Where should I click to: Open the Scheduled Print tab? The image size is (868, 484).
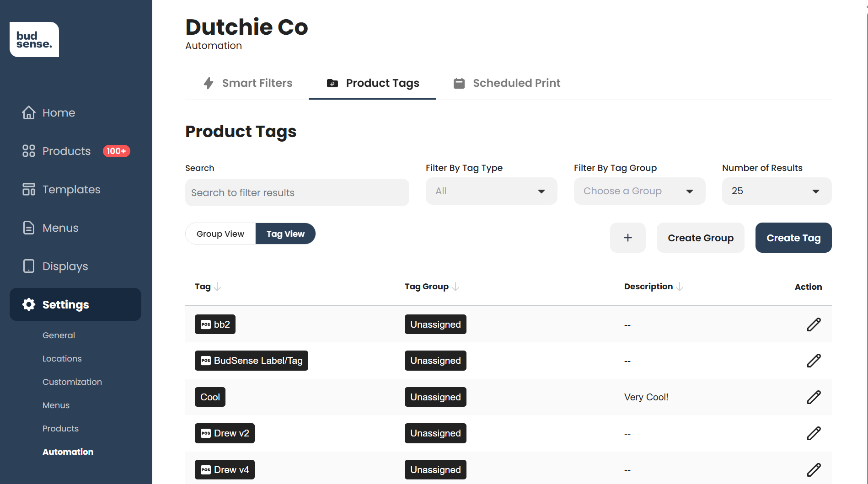507,83
